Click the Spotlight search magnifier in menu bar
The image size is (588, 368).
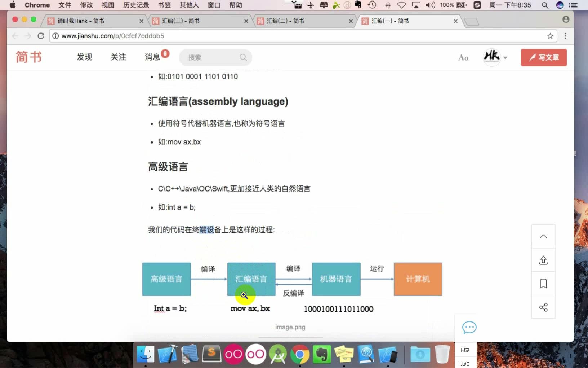tap(545, 5)
